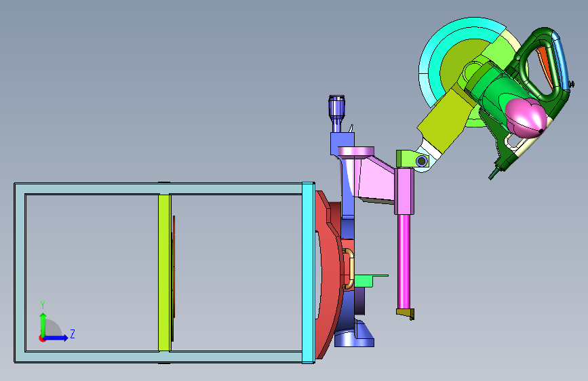Image resolution: width=588 pixels, height=381 pixels.
Task: Select the blue grip cover on the handle
Action: (561, 60)
